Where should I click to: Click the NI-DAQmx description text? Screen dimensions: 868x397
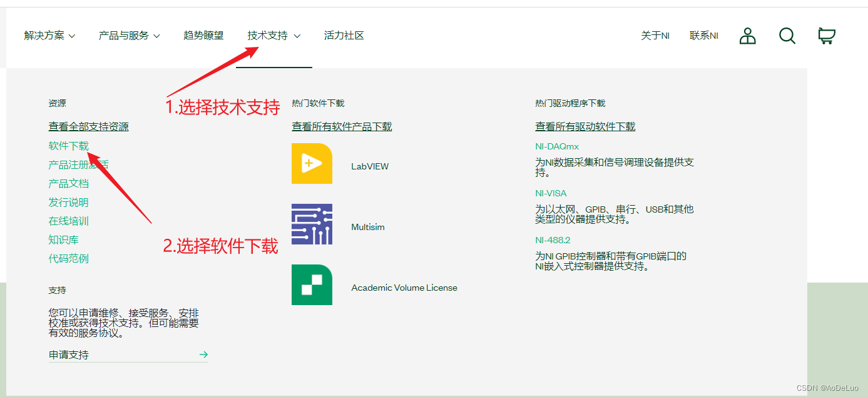tap(615, 168)
